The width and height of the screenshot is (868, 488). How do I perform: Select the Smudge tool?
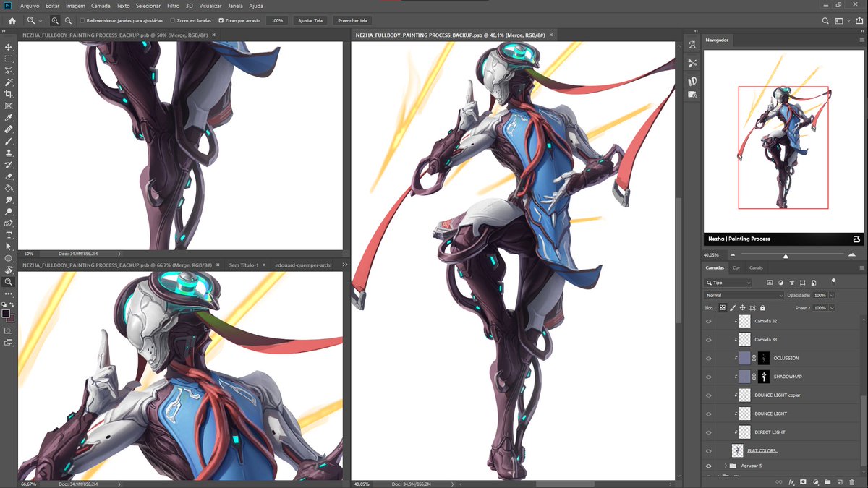point(9,200)
